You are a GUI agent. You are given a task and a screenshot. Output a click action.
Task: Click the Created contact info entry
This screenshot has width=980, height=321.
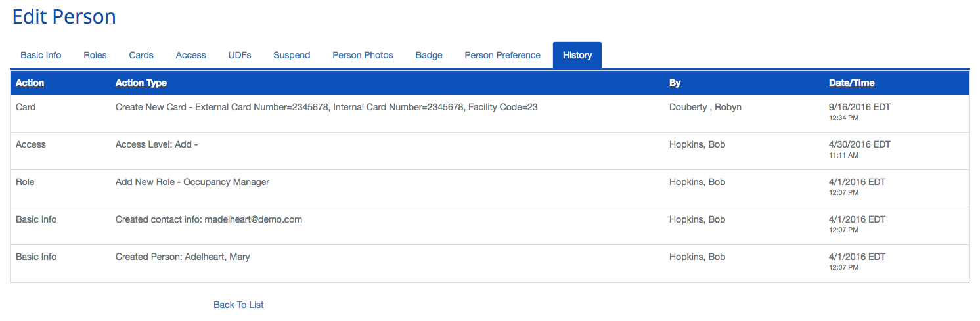[x=208, y=219]
